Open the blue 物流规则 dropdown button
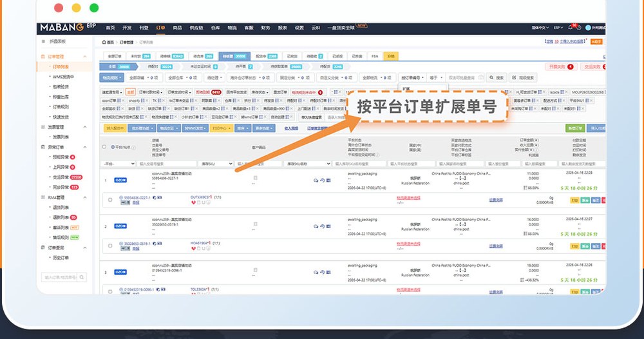This screenshot has height=339, width=644. tap(111, 78)
